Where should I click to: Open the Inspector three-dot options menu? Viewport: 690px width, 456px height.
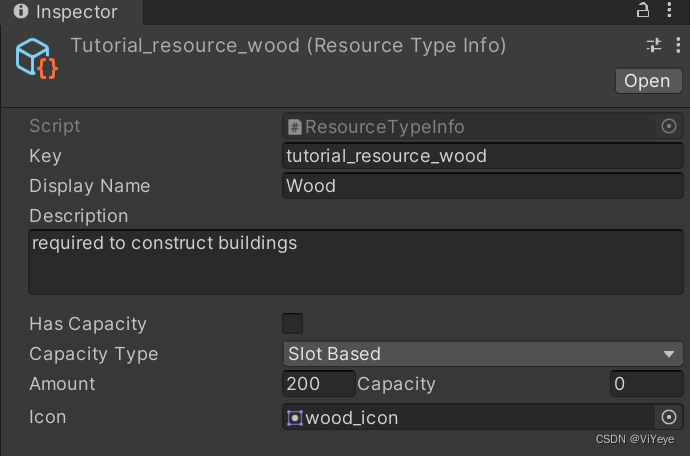pos(669,11)
